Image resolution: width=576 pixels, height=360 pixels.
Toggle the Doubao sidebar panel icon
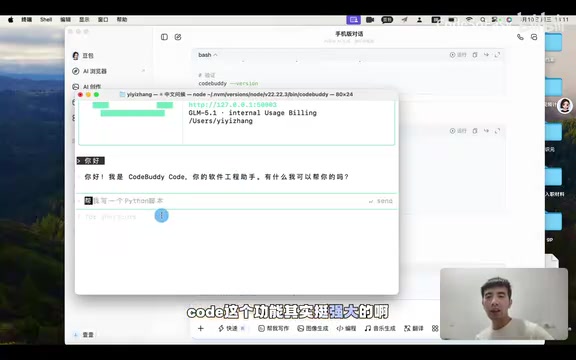tap(164, 37)
